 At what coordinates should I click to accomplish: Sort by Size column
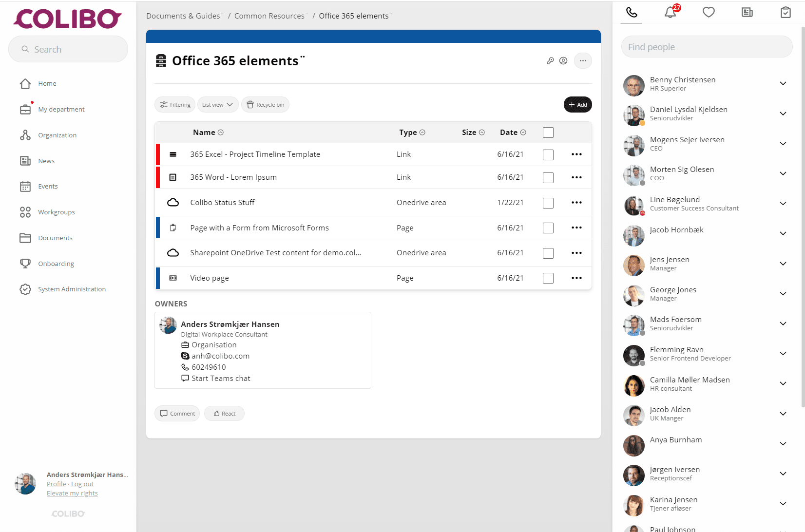coord(473,133)
